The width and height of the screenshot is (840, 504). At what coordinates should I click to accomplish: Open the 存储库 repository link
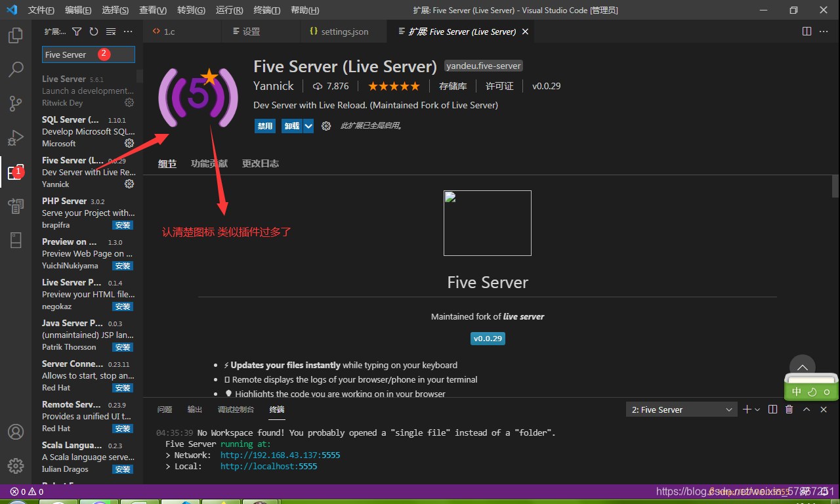click(453, 86)
